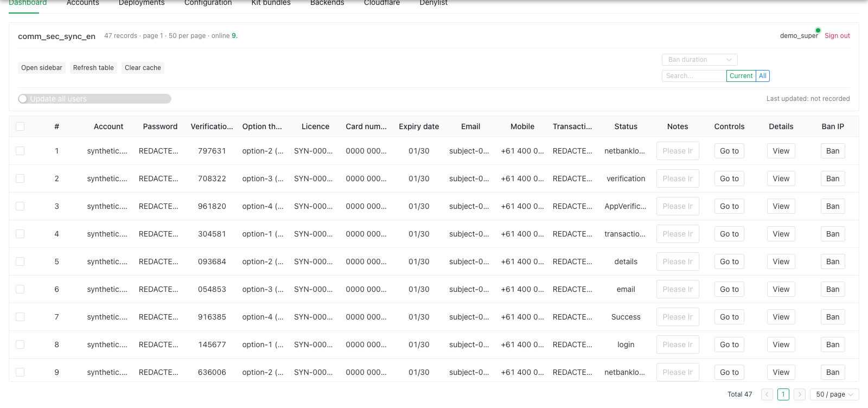Check the checkbox for row 6

tap(20, 289)
